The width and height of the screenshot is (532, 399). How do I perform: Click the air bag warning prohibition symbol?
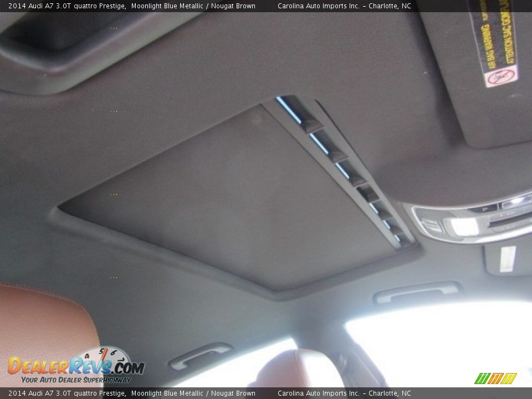pos(500,76)
